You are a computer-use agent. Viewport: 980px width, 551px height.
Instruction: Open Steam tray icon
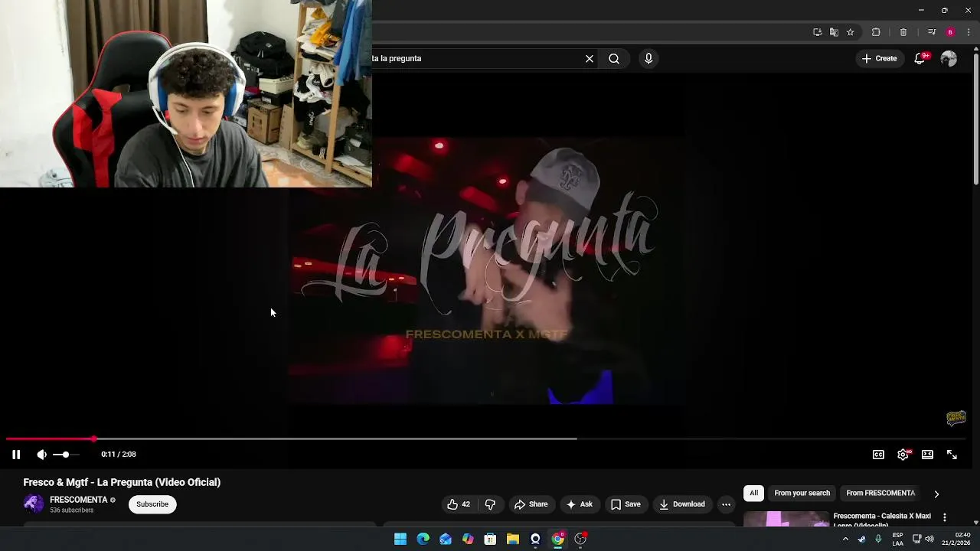point(862,539)
